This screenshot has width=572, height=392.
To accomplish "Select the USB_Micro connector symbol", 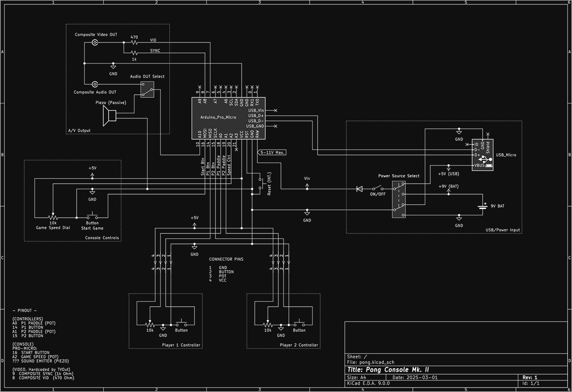I will [x=483, y=155].
